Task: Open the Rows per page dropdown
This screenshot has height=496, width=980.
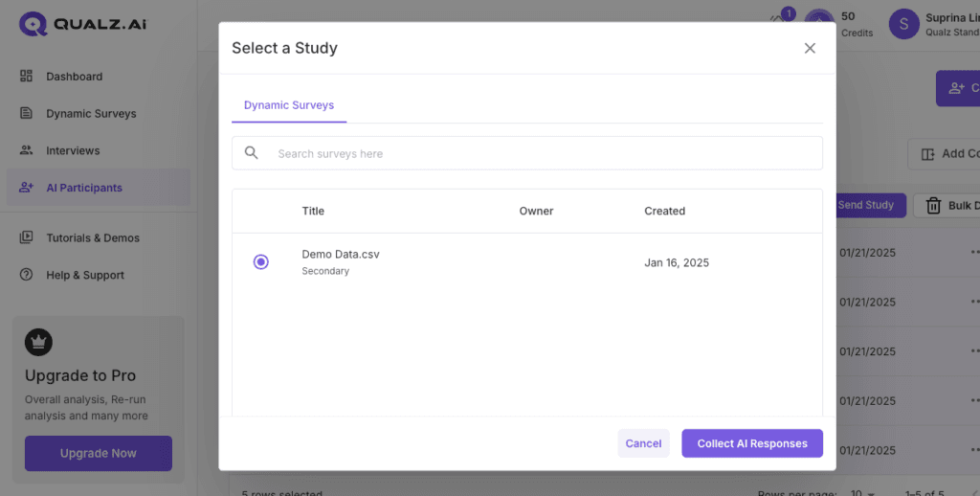Action: coord(862,493)
